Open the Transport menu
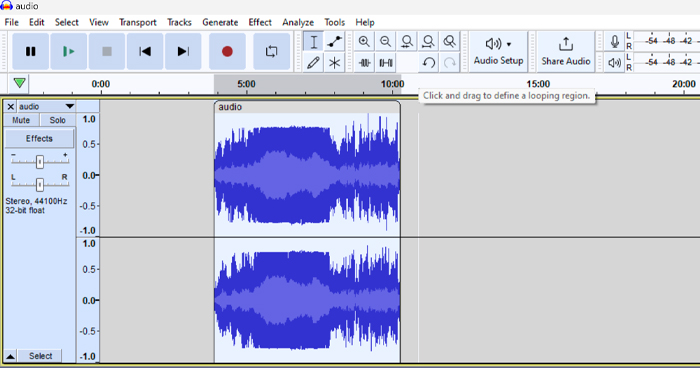 pos(138,22)
